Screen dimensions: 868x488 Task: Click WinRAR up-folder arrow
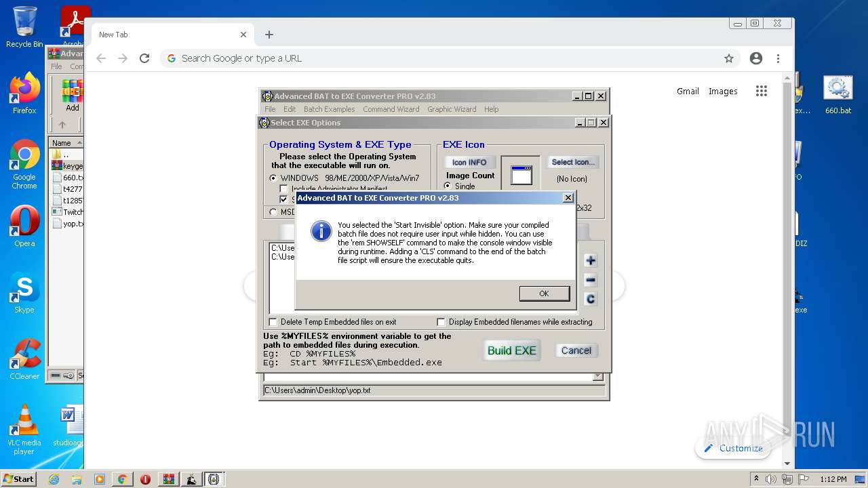pyautogui.click(x=62, y=125)
